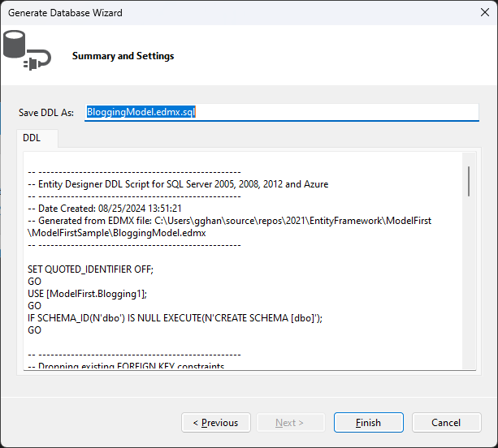This screenshot has width=498, height=448.
Task: Click the Generate Database Wizard title bar
Action: [244, 14]
